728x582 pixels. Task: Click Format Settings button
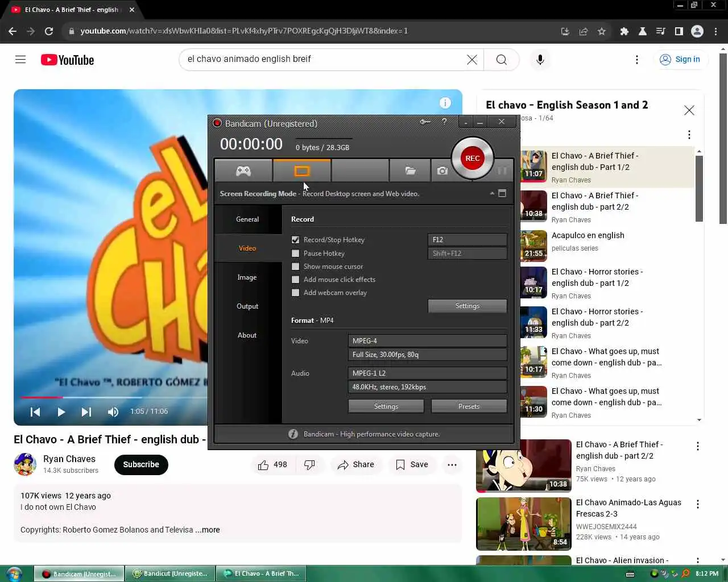(386, 406)
